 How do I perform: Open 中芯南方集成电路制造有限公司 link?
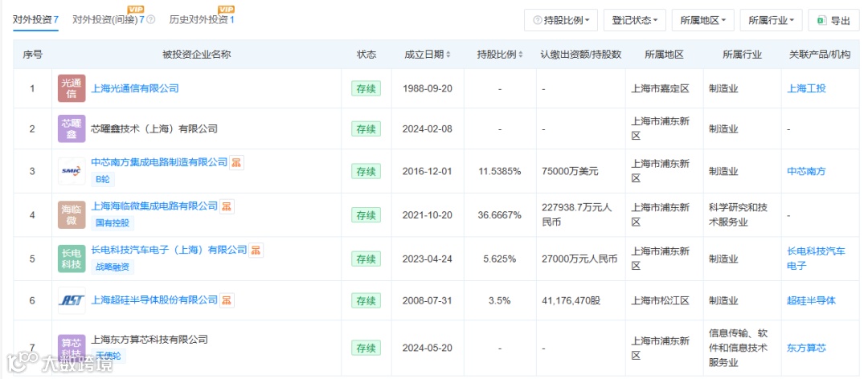(159, 162)
